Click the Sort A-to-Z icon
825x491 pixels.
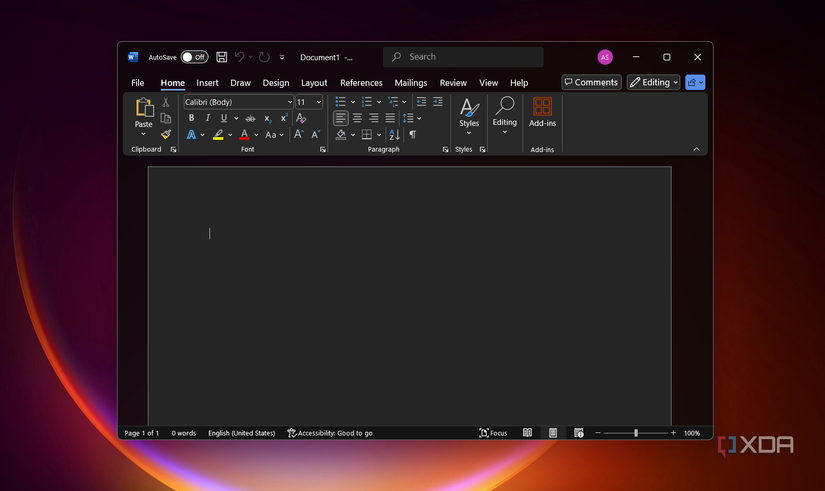click(x=394, y=134)
